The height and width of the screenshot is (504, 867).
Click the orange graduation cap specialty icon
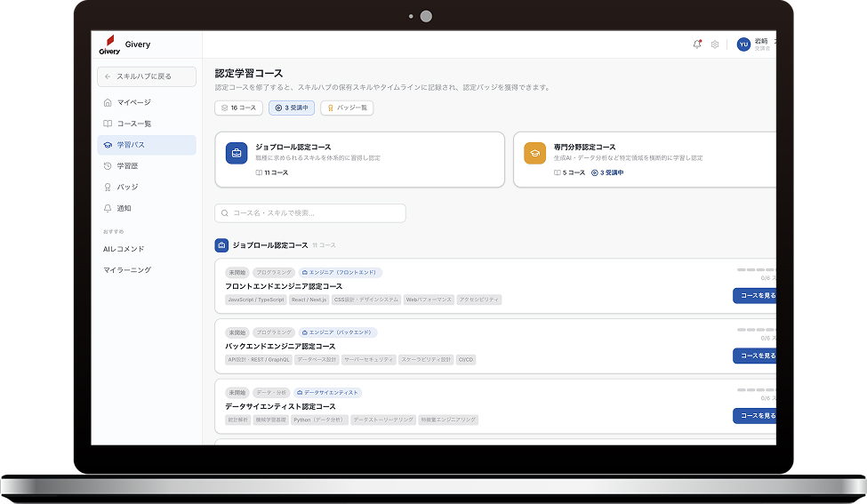[x=534, y=153]
